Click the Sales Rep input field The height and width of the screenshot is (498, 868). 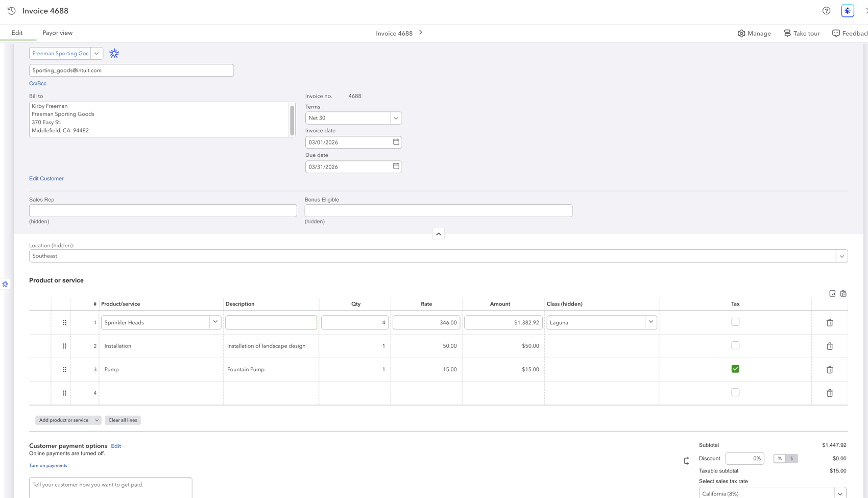point(163,210)
